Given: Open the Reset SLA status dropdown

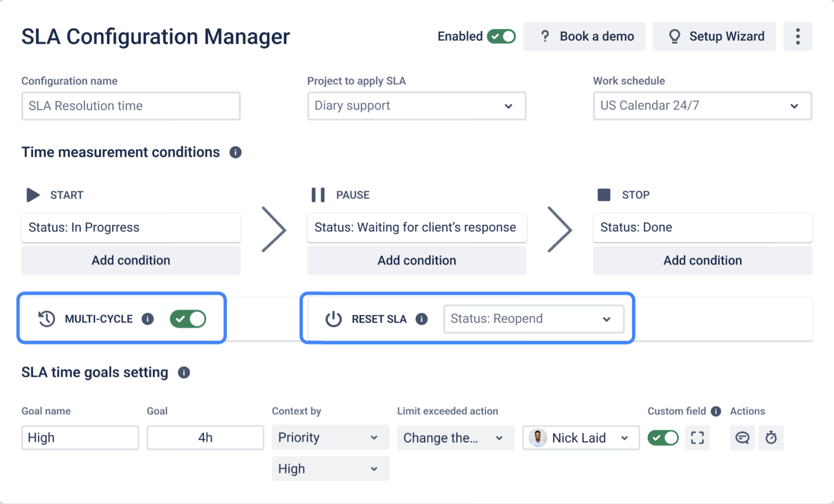Looking at the screenshot, I should point(534,319).
